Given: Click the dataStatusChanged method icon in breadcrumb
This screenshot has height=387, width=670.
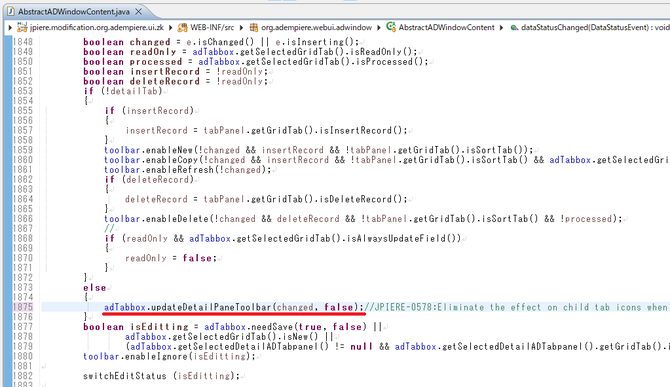Looking at the screenshot, I should click(514, 28).
